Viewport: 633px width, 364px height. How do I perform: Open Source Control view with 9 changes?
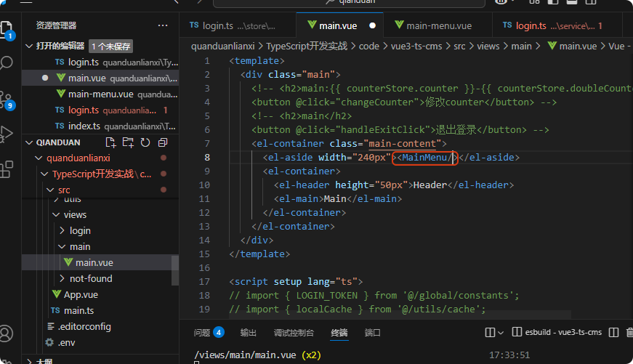click(x=6, y=100)
